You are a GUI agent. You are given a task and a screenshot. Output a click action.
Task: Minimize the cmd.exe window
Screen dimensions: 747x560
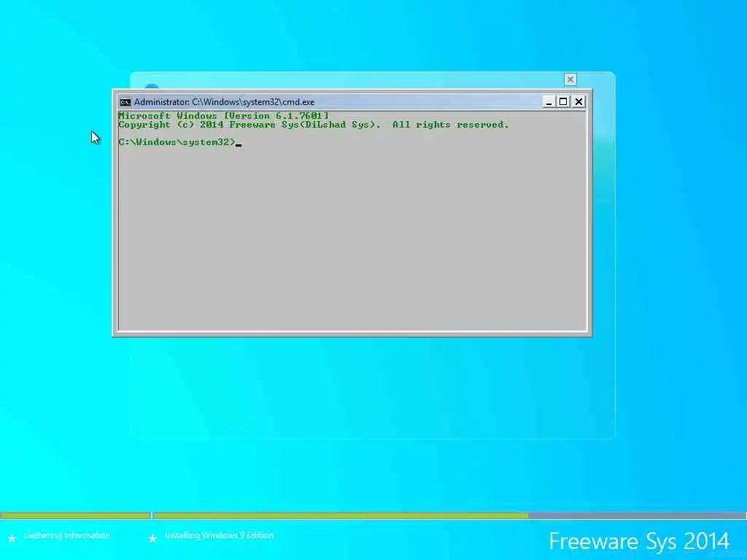tap(549, 102)
